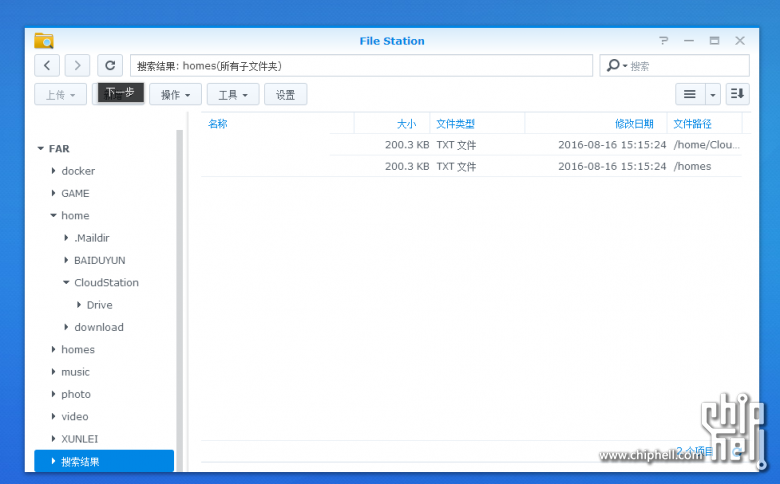
Task: Refresh the file list
Action: click(x=110, y=66)
